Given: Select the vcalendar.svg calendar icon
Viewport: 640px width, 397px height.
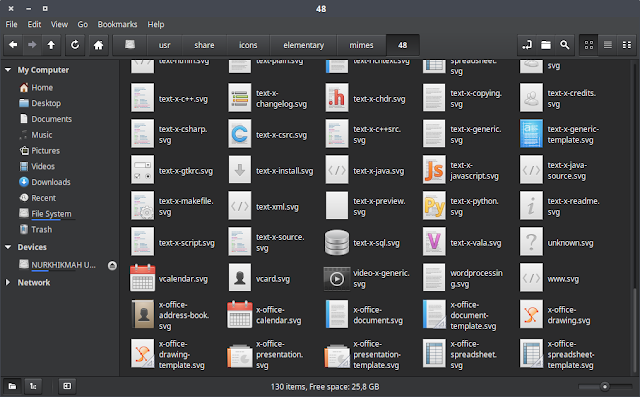Looking at the screenshot, I should tap(142, 278).
